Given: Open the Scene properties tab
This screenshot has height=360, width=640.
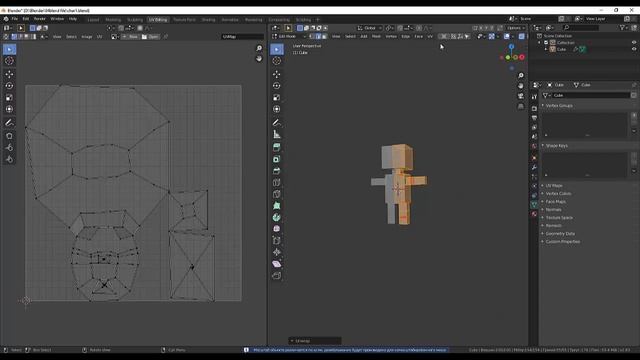Looking at the screenshot, I should 534,136.
